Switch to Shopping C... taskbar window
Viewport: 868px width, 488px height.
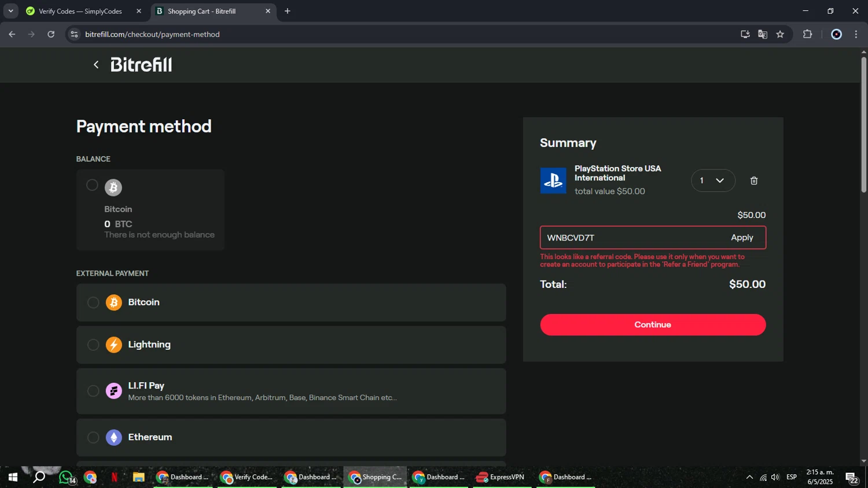pyautogui.click(x=375, y=478)
